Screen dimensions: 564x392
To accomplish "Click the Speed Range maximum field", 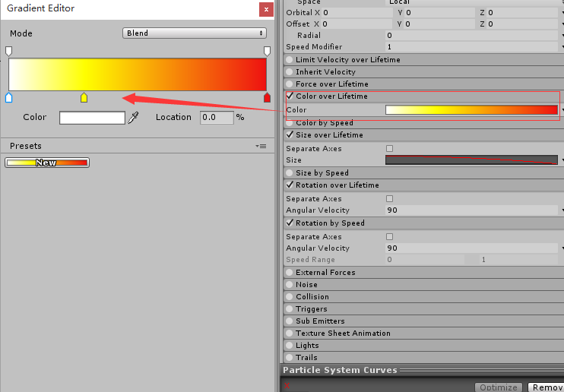I will 518,260.
